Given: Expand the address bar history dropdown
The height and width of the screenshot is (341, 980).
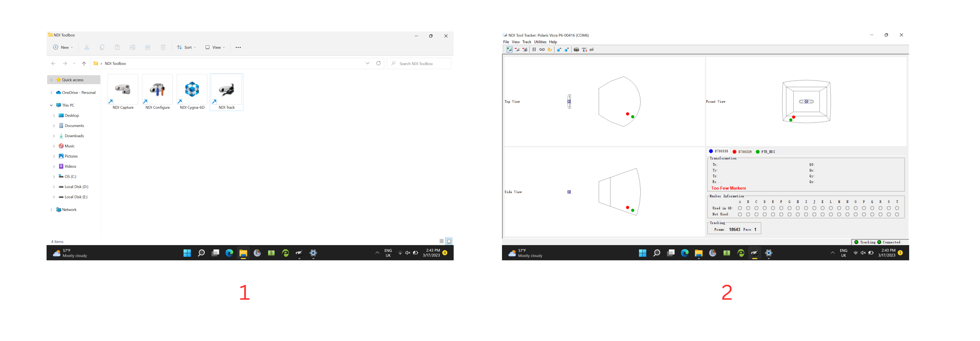Looking at the screenshot, I should point(367,64).
